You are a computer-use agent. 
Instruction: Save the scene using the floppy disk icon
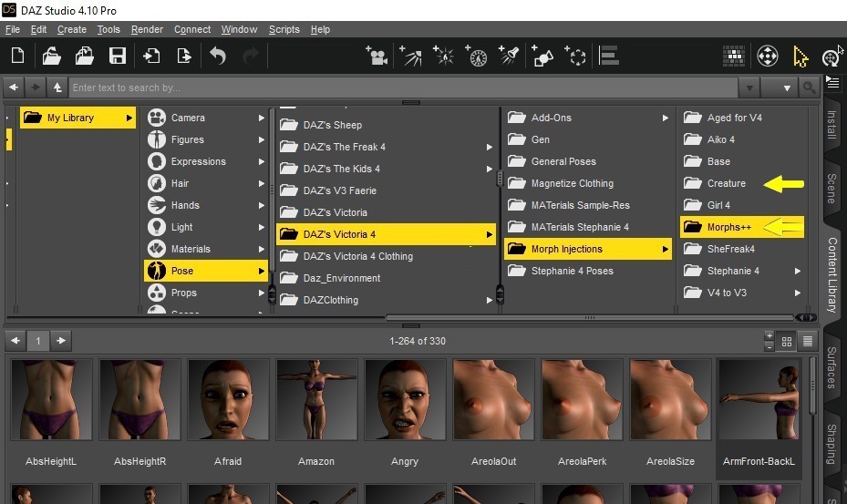(x=118, y=56)
